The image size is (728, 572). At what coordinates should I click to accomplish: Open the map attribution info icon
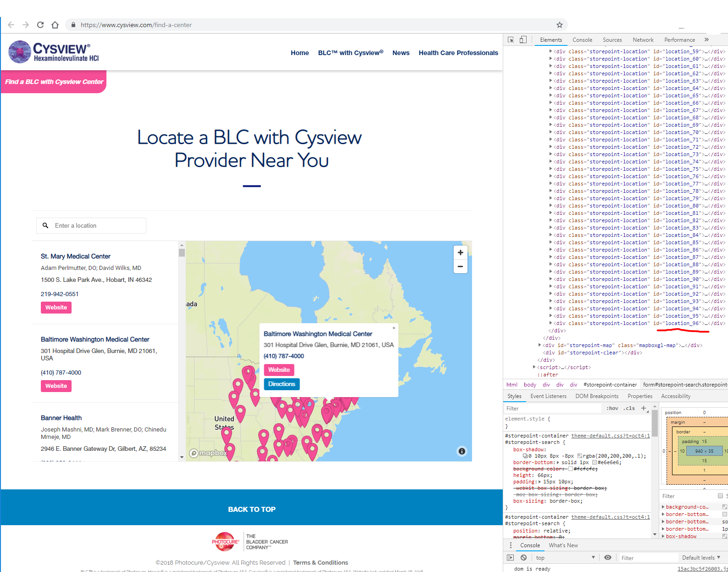pyautogui.click(x=462, y=451)
